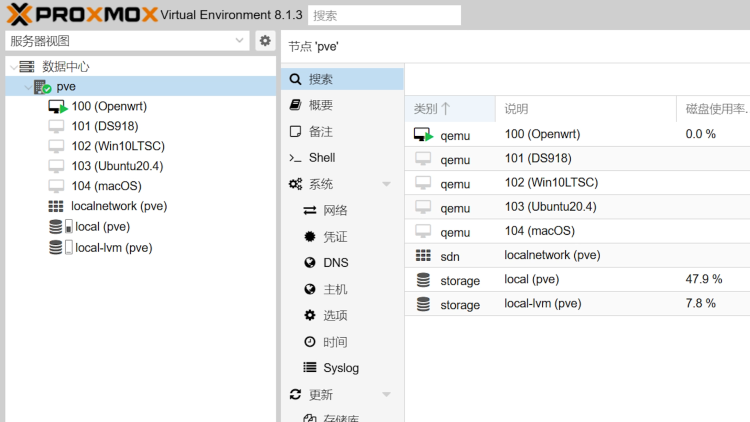Screen dimensions: 750x422
Task: Click the clock icon beside 时间
Action: [x=310, y=342]
